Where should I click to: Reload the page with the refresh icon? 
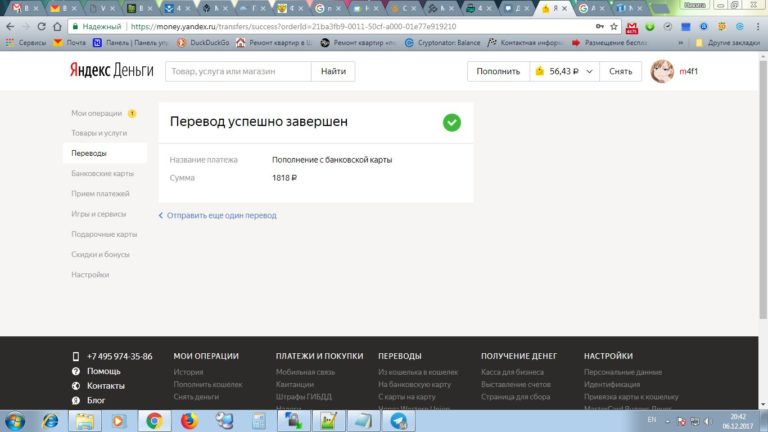tap(41, 26)
